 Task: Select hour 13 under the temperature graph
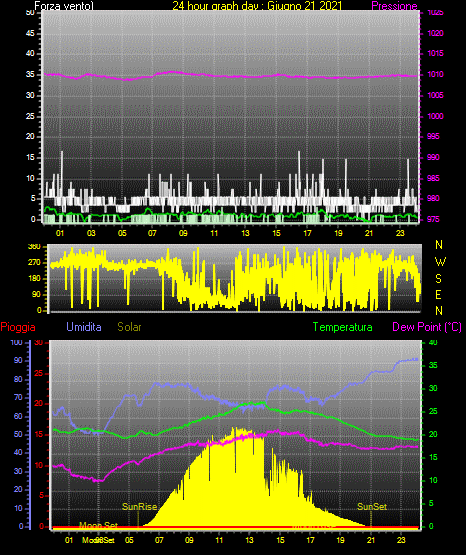pos(250,540)
